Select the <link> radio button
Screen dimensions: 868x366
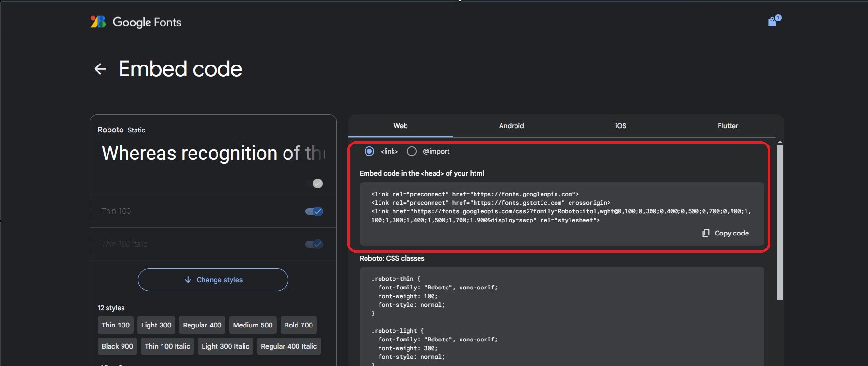tap(369, 151)
